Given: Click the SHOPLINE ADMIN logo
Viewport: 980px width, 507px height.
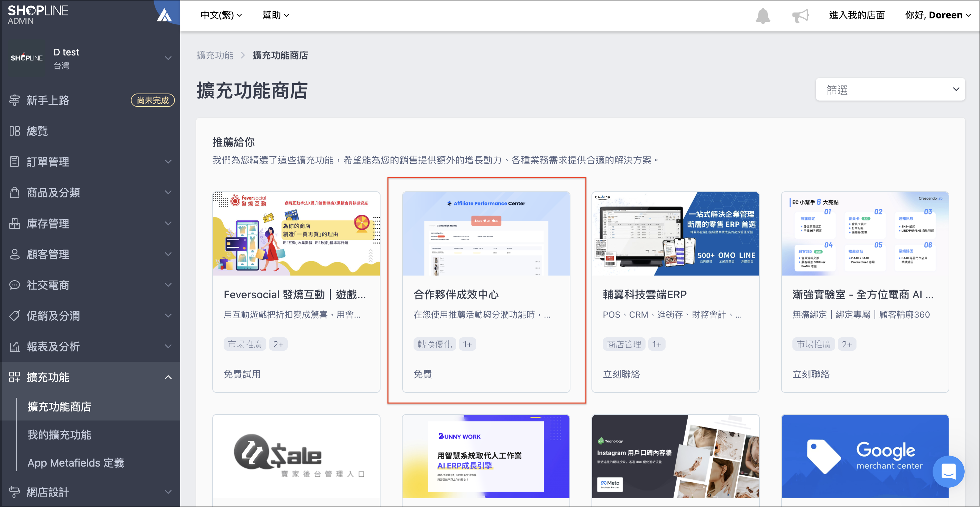Looking at the screenshot, I should [38, 15].
